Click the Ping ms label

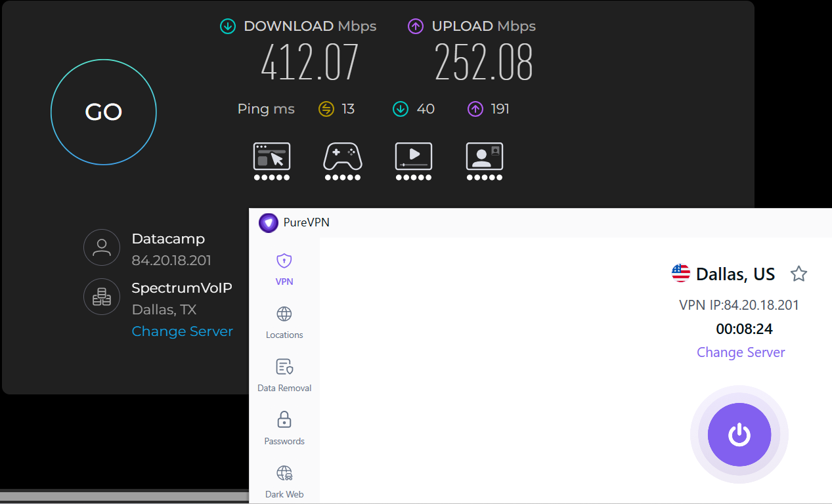tap(266, 109)
